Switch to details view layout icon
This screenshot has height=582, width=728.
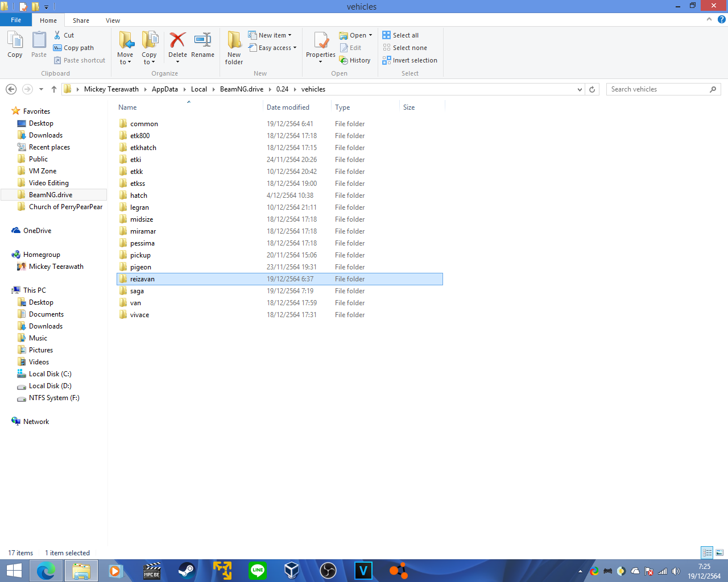coord(707,552)
